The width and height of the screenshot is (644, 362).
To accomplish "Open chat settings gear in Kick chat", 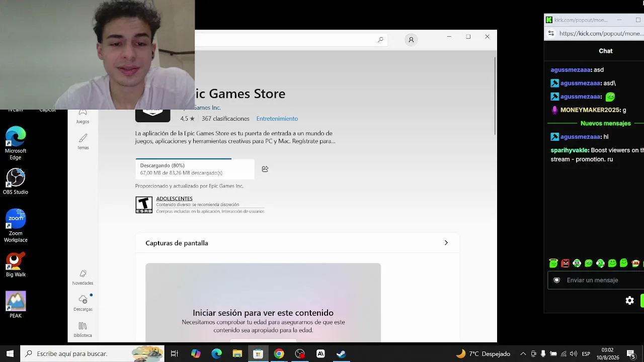I will pos(629,301).
